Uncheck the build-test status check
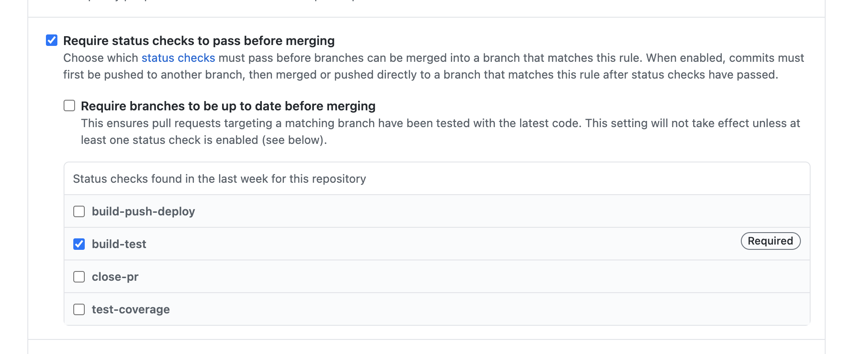 pyautogui.click(x=79, y=244)
